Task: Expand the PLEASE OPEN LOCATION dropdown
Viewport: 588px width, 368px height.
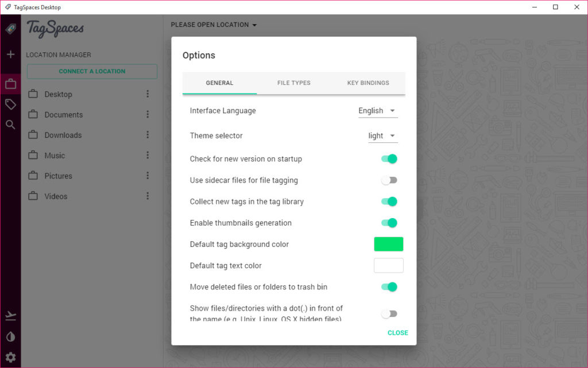Action: 213,25
